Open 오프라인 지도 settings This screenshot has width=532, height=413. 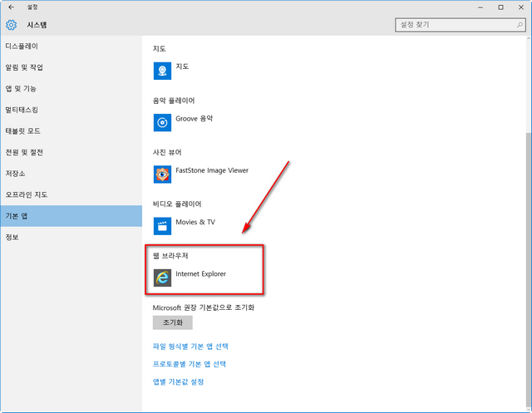[x=71, y=194]
